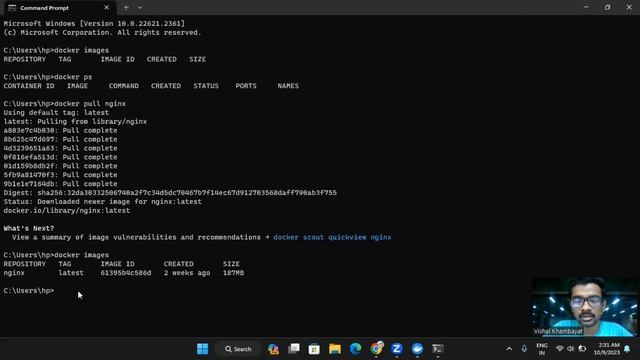Open Docker Desktop from the taskbar
640x360 pixels.
[417, 349]
